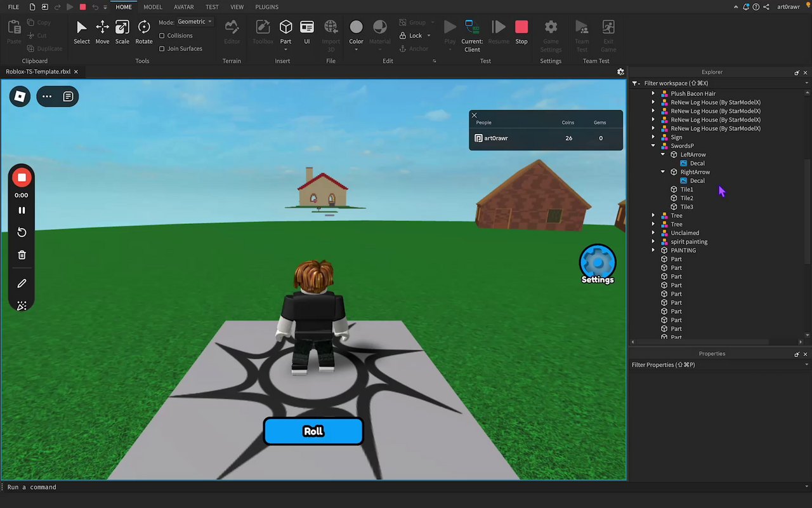Pick the Scale tool
Viewport: 812px width, 508px height.
[122, 32]
